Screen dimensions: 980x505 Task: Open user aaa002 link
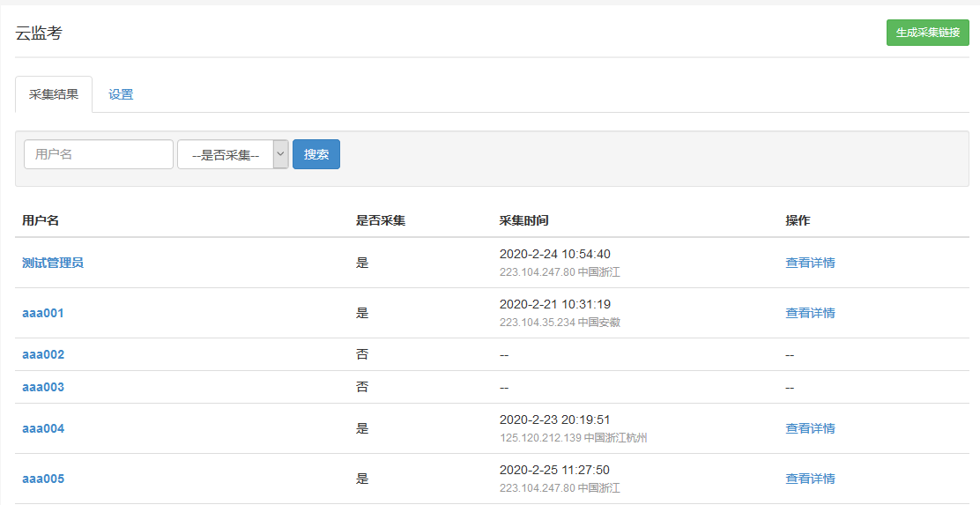[x=43, y=354]
